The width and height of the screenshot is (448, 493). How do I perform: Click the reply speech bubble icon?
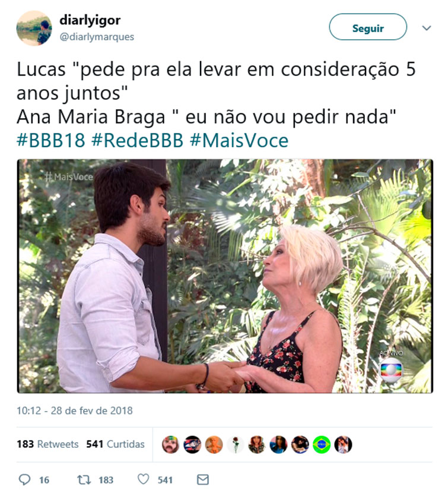click(24, 479)
